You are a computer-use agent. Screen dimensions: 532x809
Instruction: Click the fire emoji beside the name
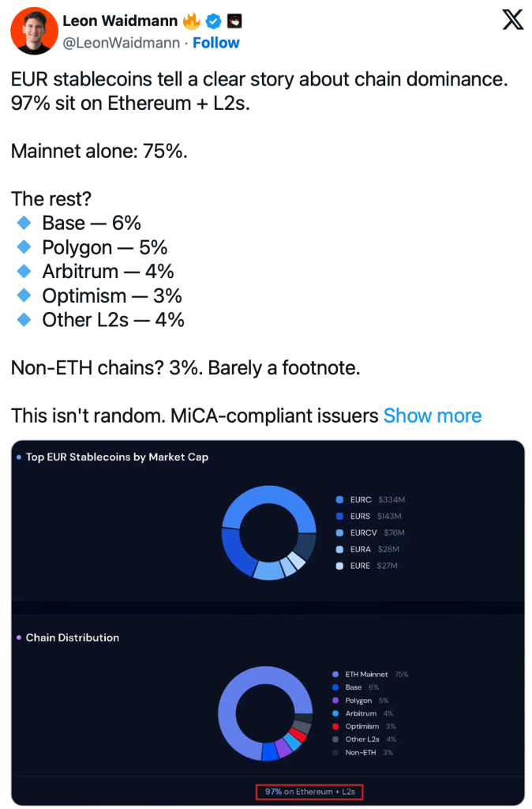coord(193,21)
